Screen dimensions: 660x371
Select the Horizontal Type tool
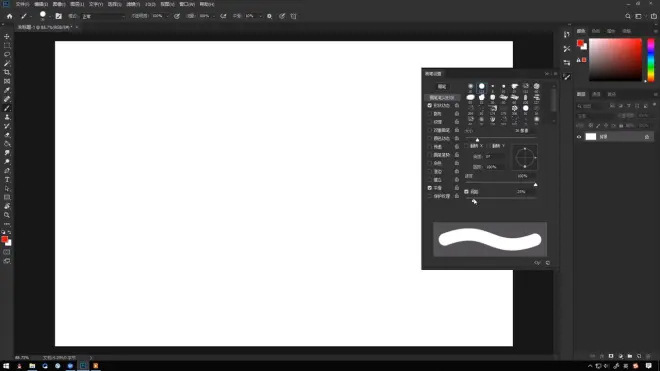pos(7,180)
